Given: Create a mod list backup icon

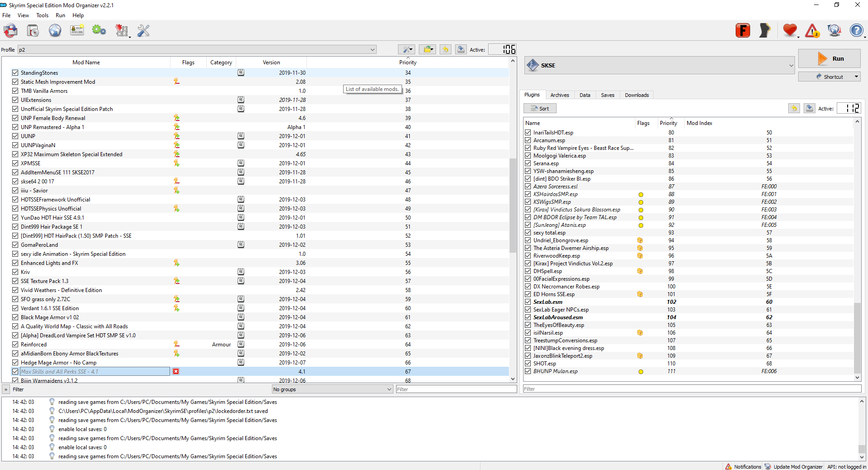Looking at the screenshot, I should pos(461,49).
